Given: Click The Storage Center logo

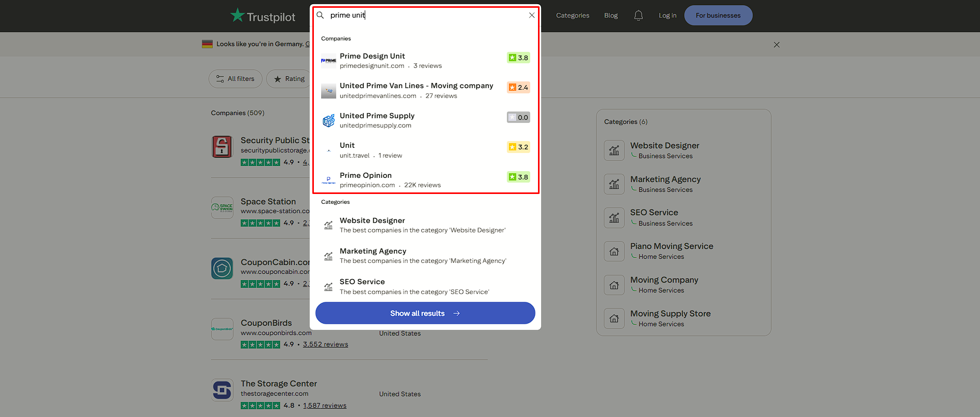Looking at the screenshot, I should pos(222,390).
